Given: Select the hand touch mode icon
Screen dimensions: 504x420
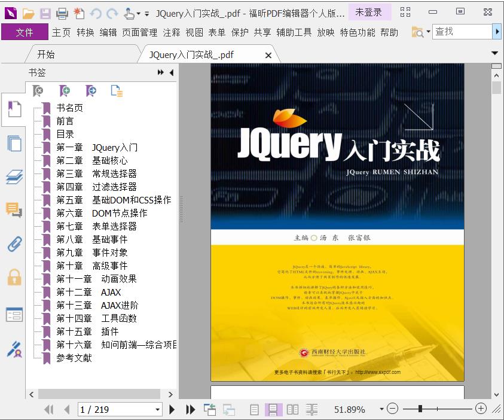Looking at the screenshot, I should point(129,14).
